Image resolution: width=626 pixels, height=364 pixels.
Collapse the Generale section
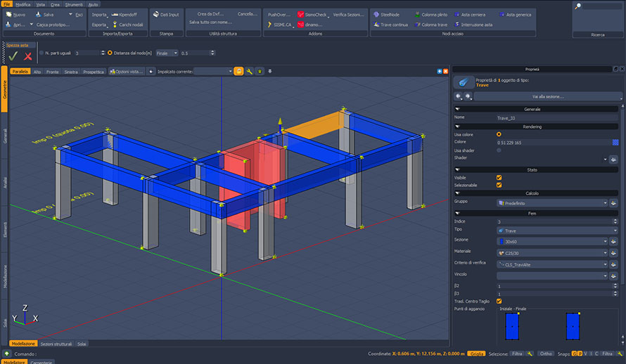(457, 109)
